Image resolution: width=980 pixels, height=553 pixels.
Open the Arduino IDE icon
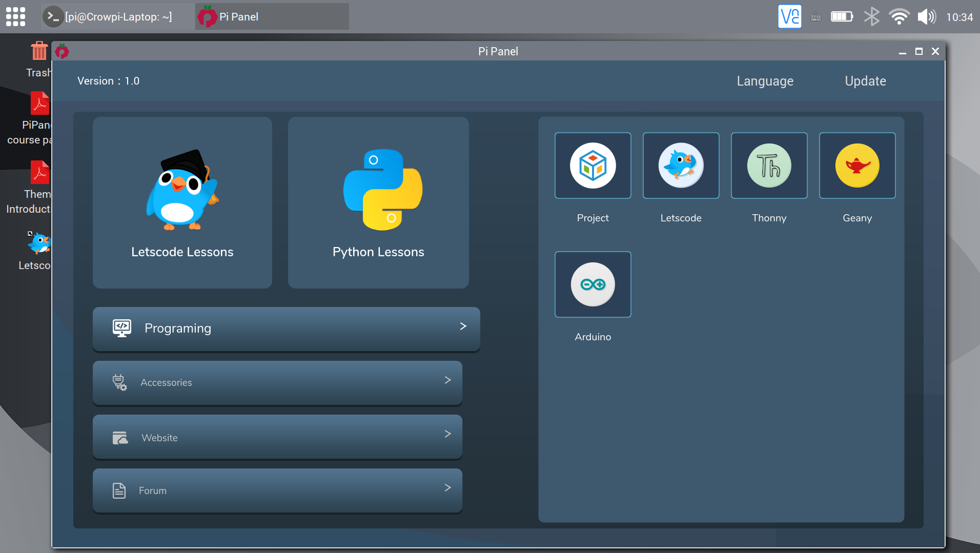(x=593, y=284)
